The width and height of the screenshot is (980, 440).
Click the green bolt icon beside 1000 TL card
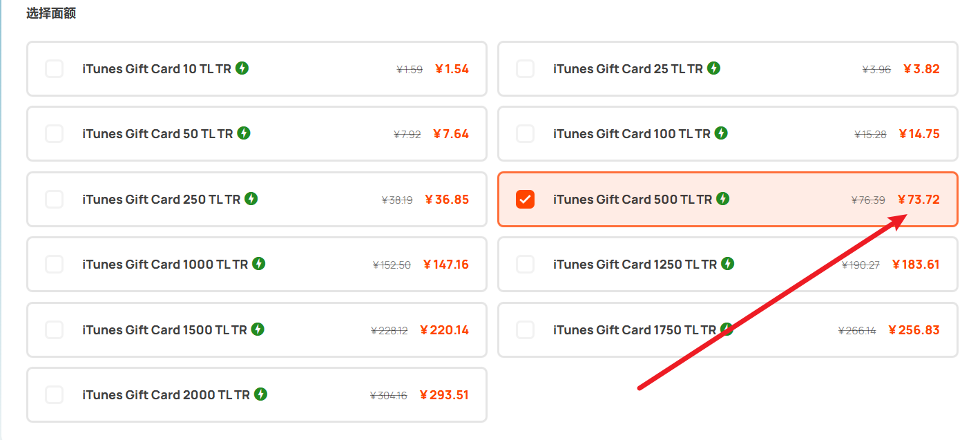point(258,263)
